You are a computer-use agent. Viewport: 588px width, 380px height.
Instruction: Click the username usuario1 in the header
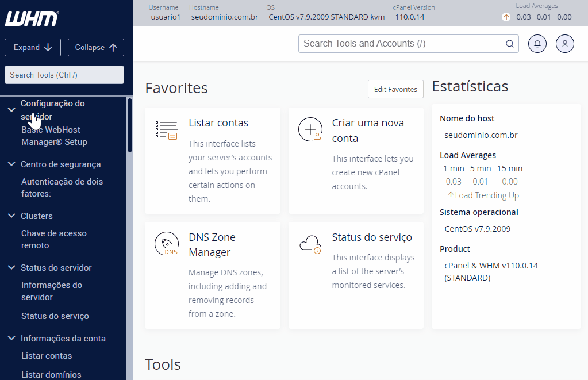pyautogui.click(x=166, y=17)
